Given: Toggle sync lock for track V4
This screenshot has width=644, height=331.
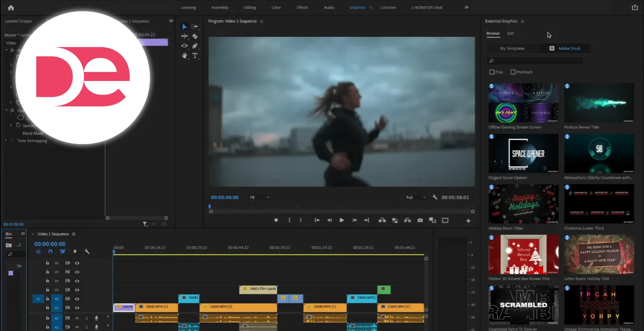Looking at the screenshot, I should tap(67, 281).
